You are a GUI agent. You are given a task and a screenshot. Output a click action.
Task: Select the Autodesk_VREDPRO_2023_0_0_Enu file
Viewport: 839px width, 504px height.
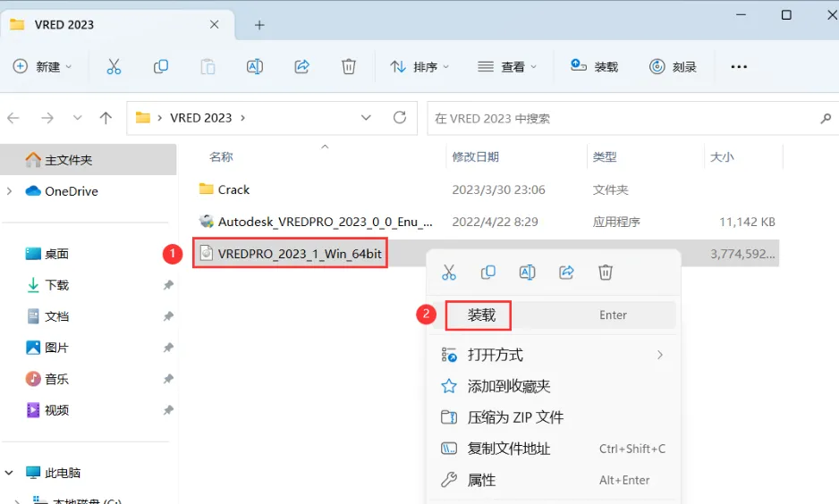pyautogui.click(x=326, y=222)
